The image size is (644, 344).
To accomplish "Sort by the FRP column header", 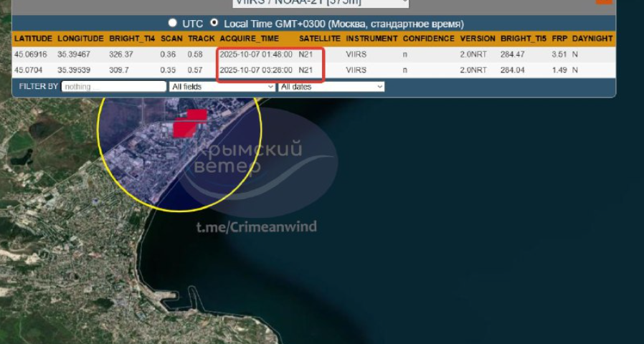I will coord(558,38).
